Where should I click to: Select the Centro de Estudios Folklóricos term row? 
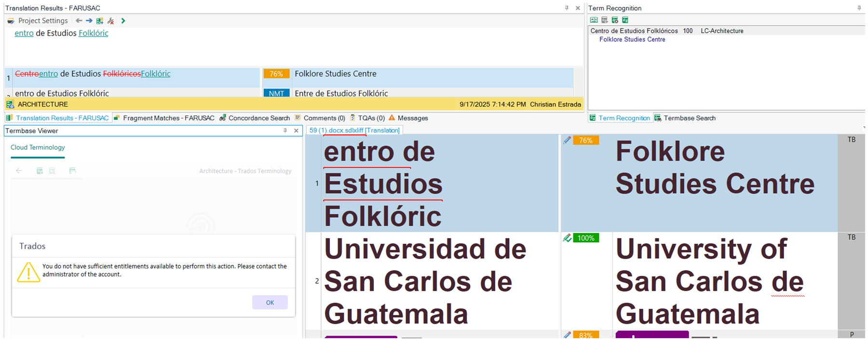pyautogui.click(x=727, y=31)
